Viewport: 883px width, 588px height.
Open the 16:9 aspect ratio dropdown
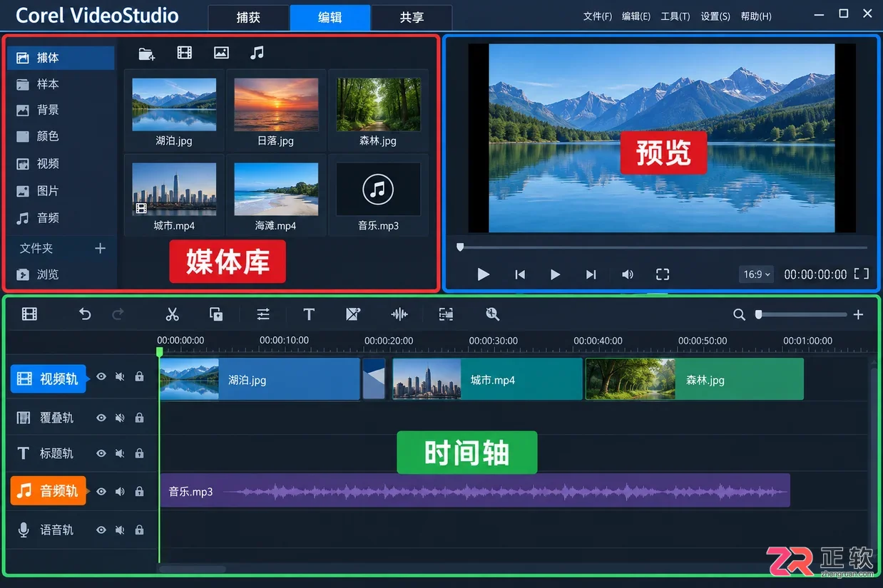pyautogui.click(x=757, y=274)
